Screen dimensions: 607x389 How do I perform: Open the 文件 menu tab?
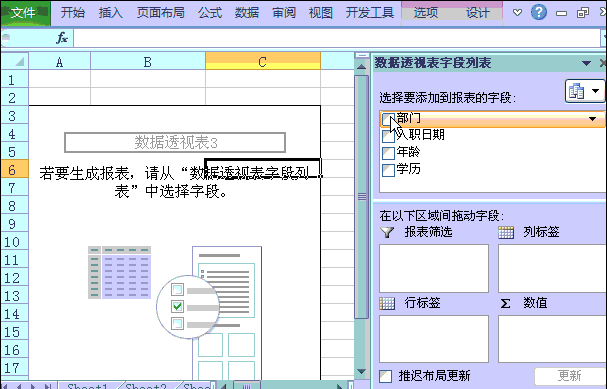(26, 13)
